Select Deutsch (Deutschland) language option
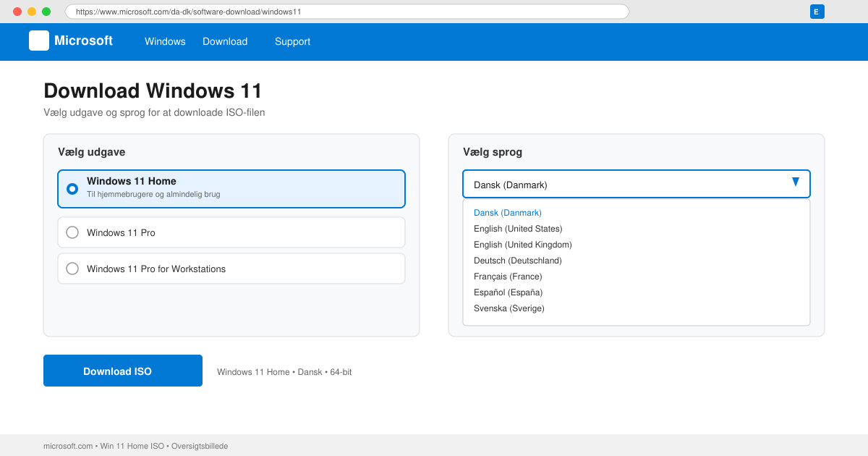The height and width of the screenshot is (456, 868). (518, 261)
